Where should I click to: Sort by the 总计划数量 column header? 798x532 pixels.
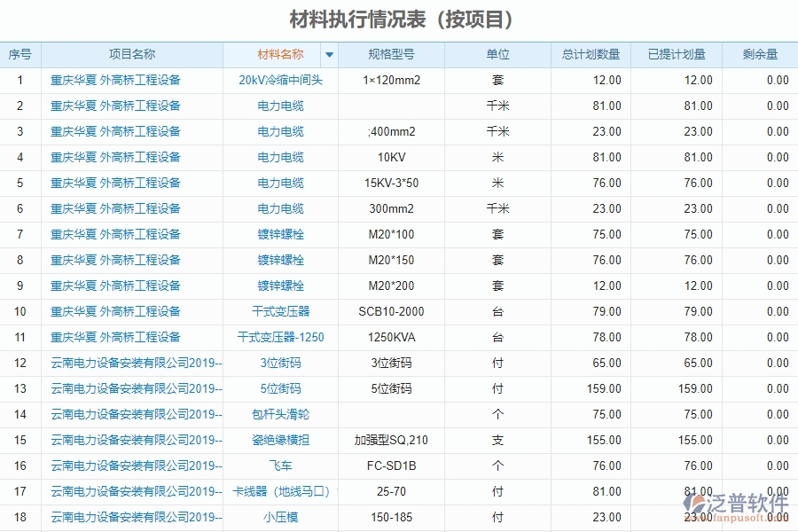tap(590, 54)
